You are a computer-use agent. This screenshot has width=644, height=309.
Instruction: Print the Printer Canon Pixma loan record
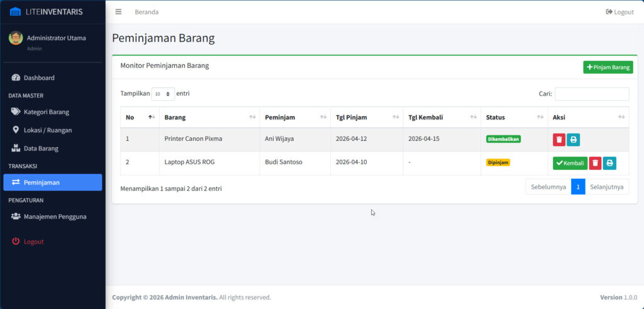(x=573, y=140)
